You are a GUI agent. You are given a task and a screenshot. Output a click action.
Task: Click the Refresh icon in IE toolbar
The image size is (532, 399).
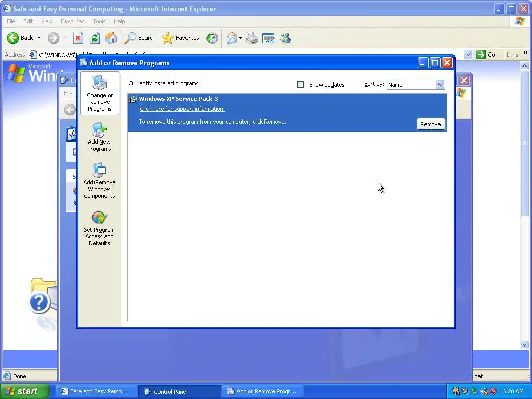point(95,38)
